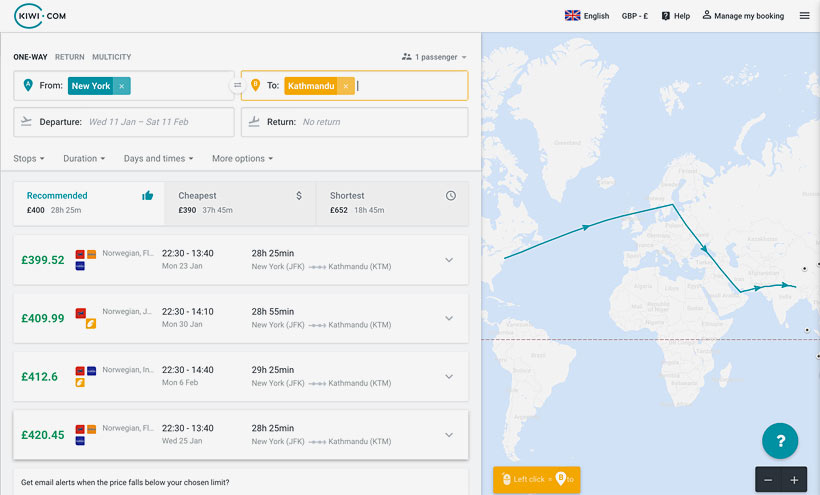Expand the £409.99 flight details
This screenshot has height=495, width=820.
(x=449, y=318)
